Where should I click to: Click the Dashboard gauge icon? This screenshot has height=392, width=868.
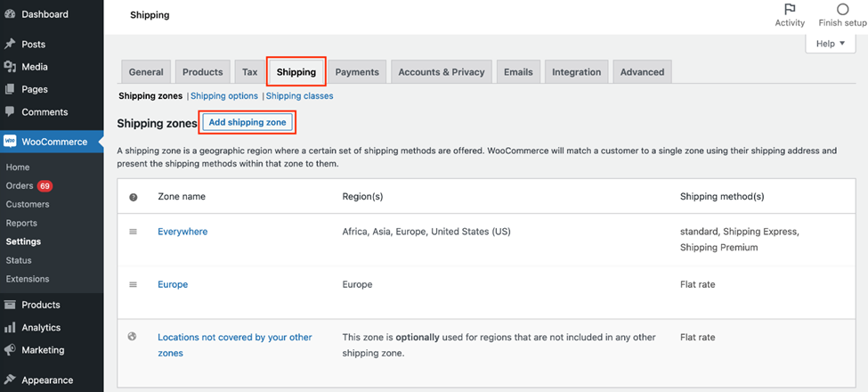pyautogui.click(x=10, y=14)
